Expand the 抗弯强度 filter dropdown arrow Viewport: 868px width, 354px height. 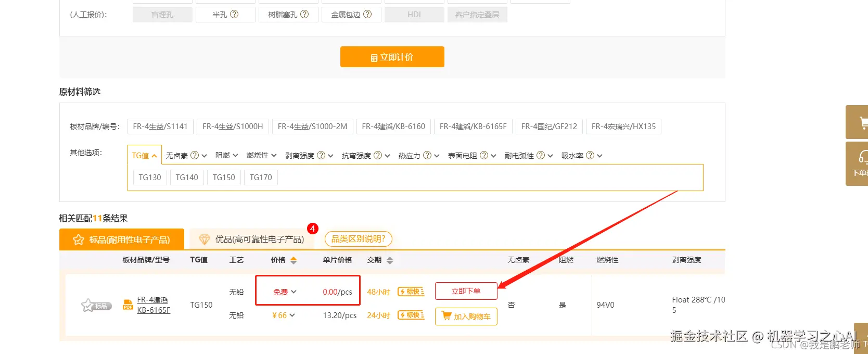pos(387,156)
